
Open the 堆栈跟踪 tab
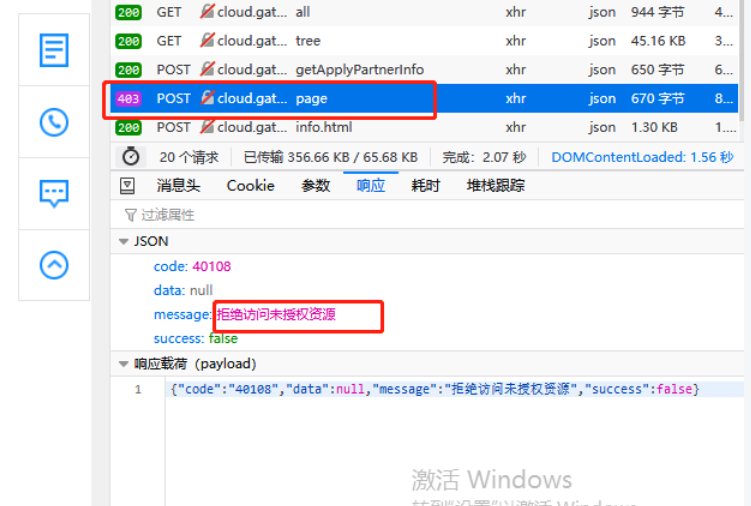496,186
